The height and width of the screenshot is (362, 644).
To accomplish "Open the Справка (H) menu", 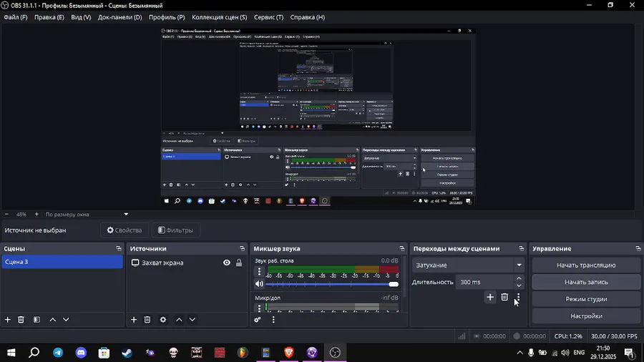I will click(307, 17).
